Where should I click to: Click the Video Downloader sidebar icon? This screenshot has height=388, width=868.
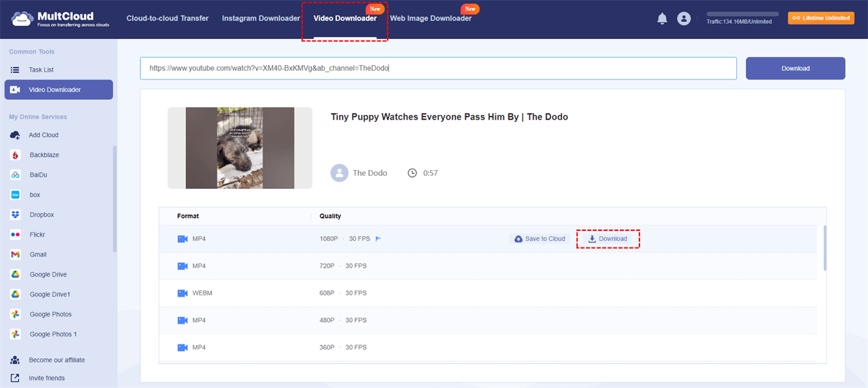(15, 90)
